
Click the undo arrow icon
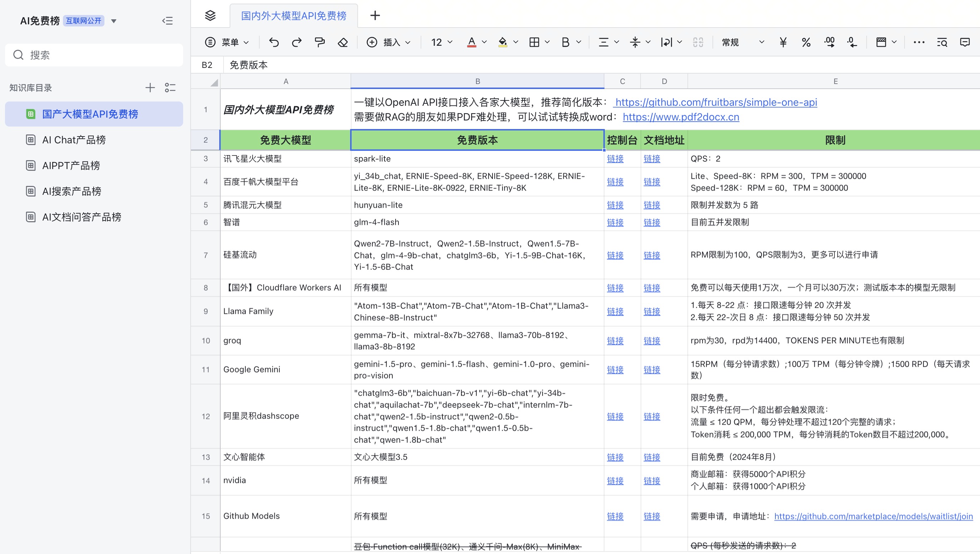(x=274, y=42)
